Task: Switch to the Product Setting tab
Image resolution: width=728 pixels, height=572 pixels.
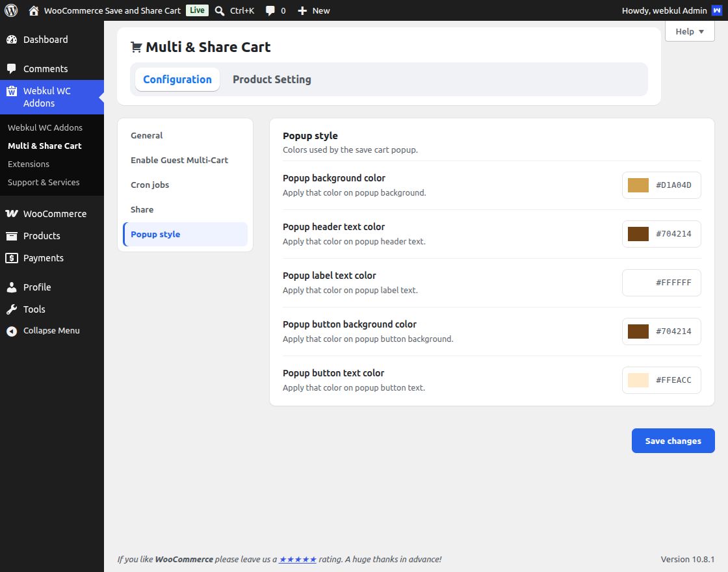Action: (272, 79)
